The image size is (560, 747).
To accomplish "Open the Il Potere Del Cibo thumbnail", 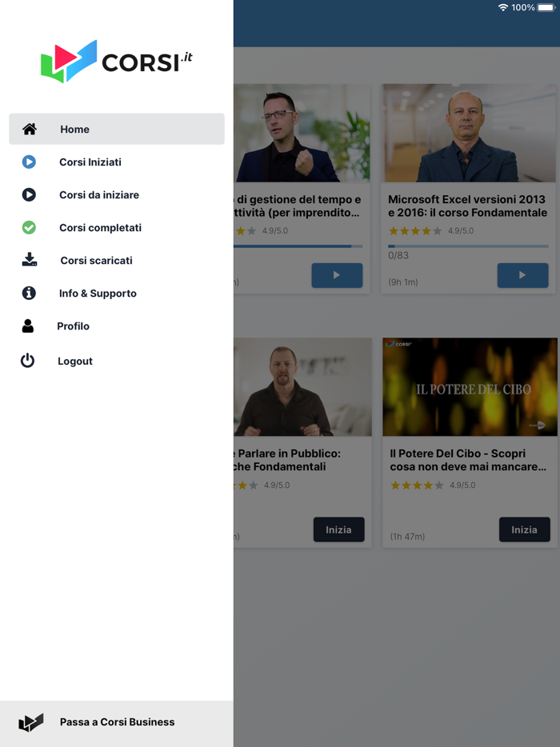I will [470, 387].
